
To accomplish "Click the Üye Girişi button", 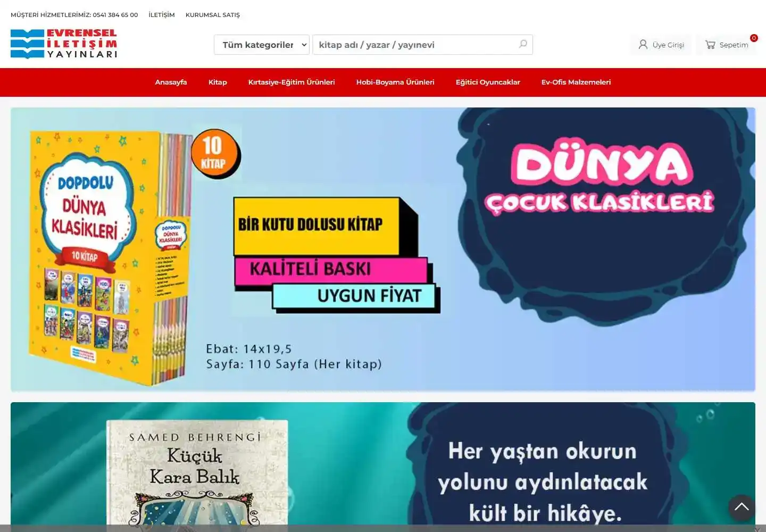I will point(661,45).
